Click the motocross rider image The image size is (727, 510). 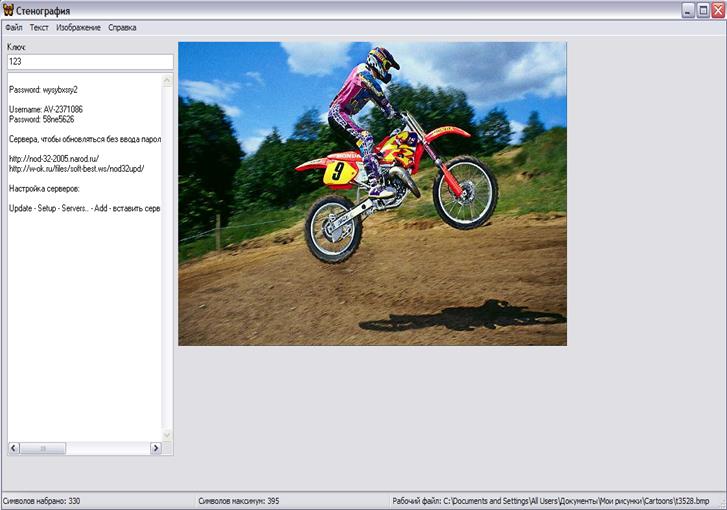[x=372, y=193]
